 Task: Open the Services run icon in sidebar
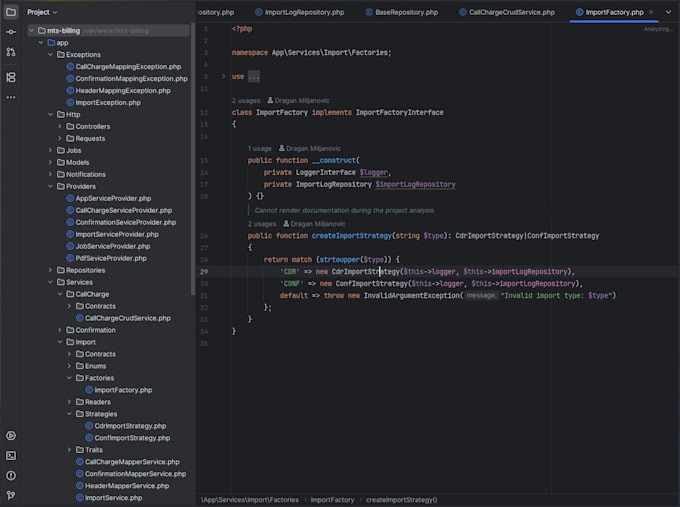[11, 435]
